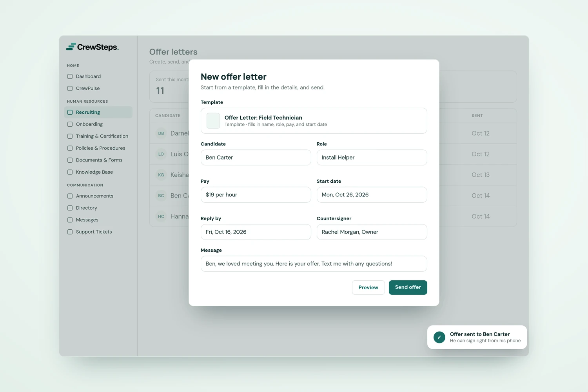This screenshot has width=588, height=392.
Task: Click the Offer sent to Ben Carter toast
Action: (477, 337)
